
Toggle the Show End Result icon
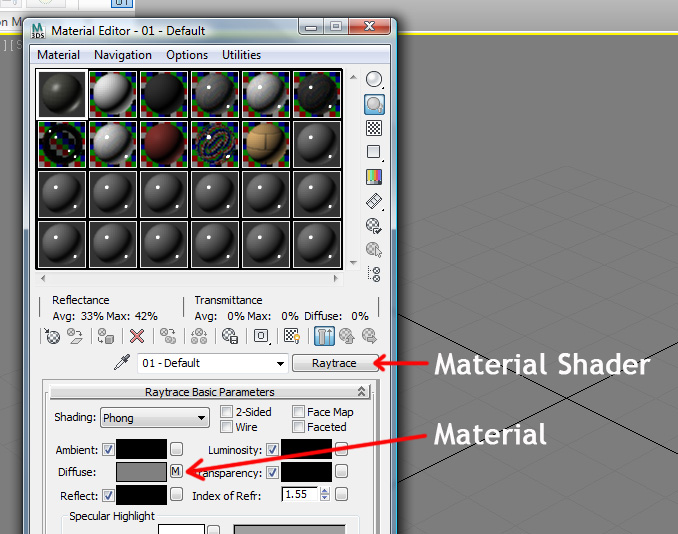324,336
